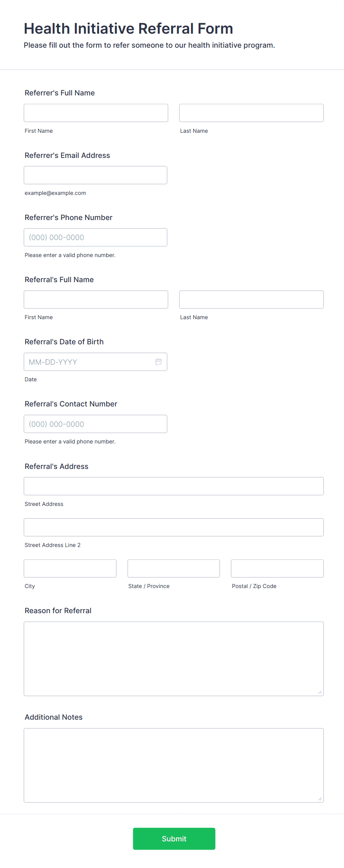Image resolution: width=344 pixels, height=868 pixels.
Task: Focus the Referral's Contact Number field
Action: [x=95, y=424]
